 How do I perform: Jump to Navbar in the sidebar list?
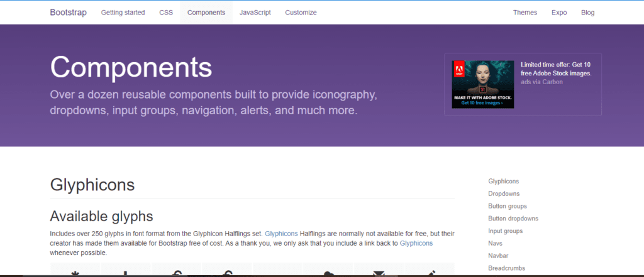(x=498, y=256)
